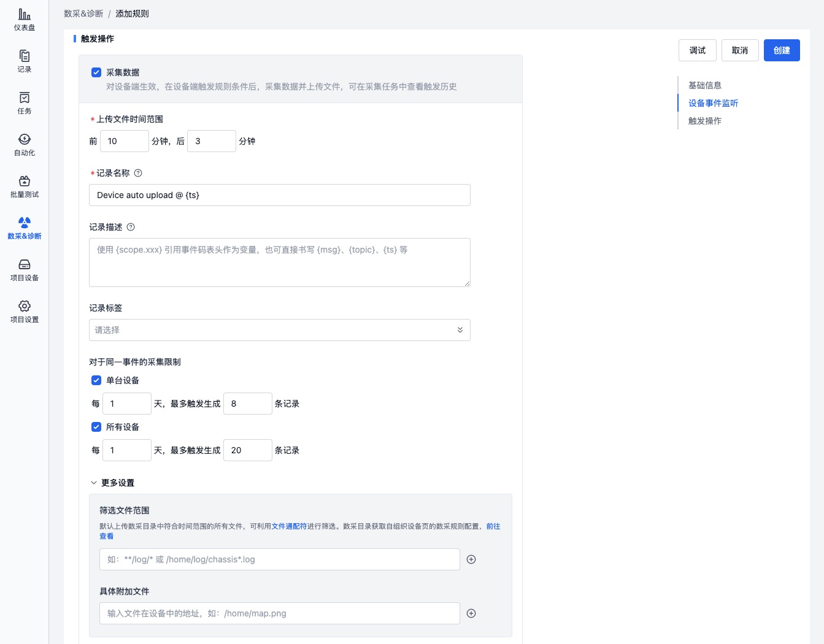Click the 创建 create button
Image resolution: width=824 pixels, height=644 pixels.
pos(782,50)
